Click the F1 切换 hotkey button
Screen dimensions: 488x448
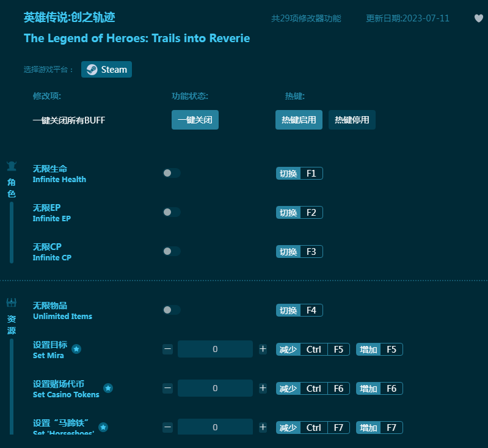pyautogui.click(x=299, y=174)
